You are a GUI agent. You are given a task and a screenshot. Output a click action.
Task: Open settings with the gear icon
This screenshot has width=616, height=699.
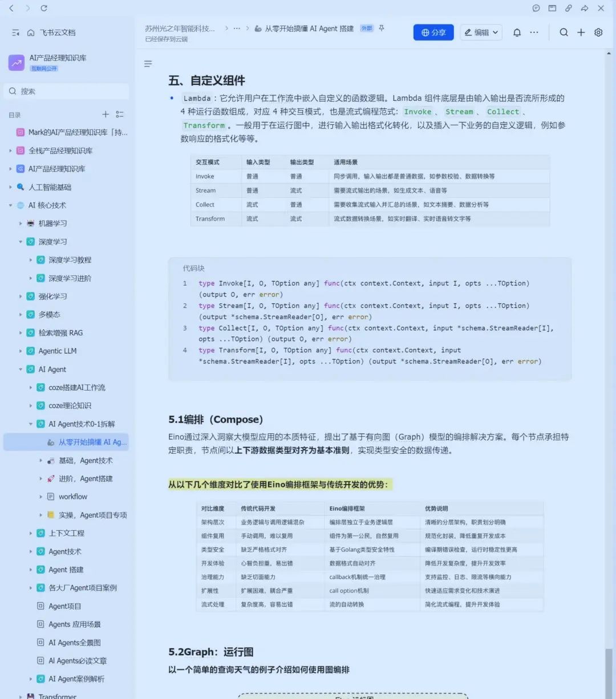598,32
